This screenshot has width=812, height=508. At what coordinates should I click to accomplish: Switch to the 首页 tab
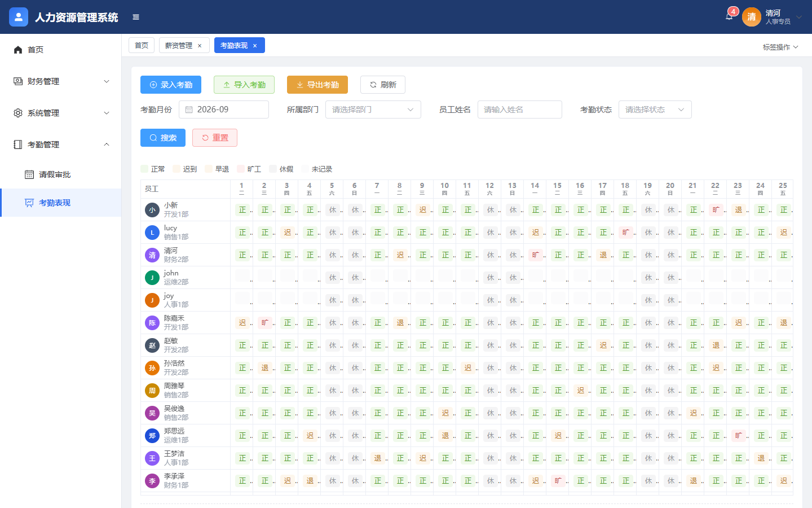click(x=142, y=45)
